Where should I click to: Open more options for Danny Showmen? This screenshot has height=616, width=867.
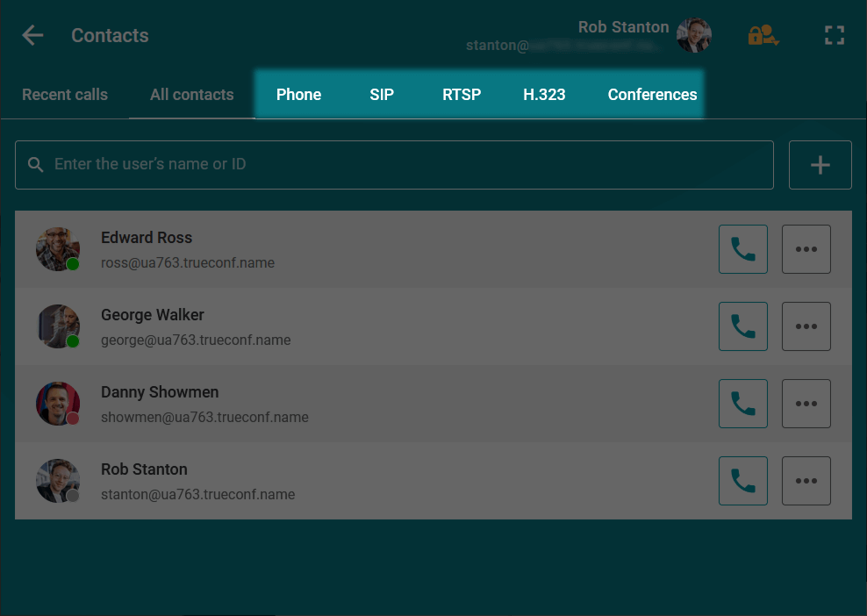806,404
